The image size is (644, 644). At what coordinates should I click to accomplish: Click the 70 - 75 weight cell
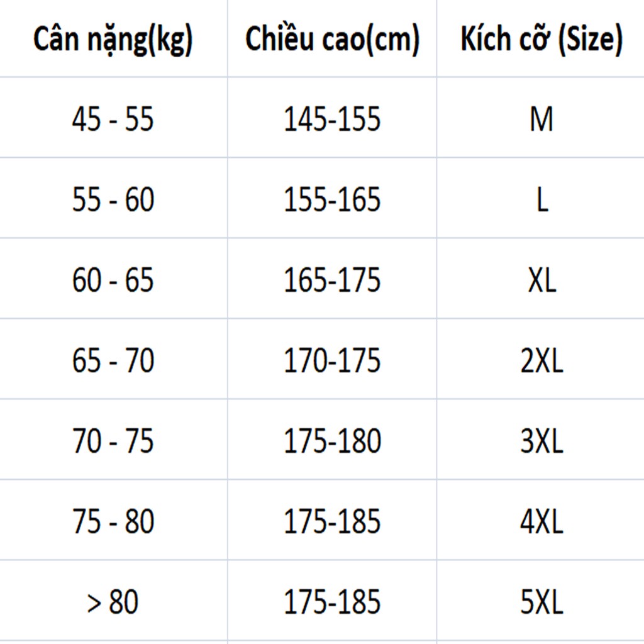(113, 440)
